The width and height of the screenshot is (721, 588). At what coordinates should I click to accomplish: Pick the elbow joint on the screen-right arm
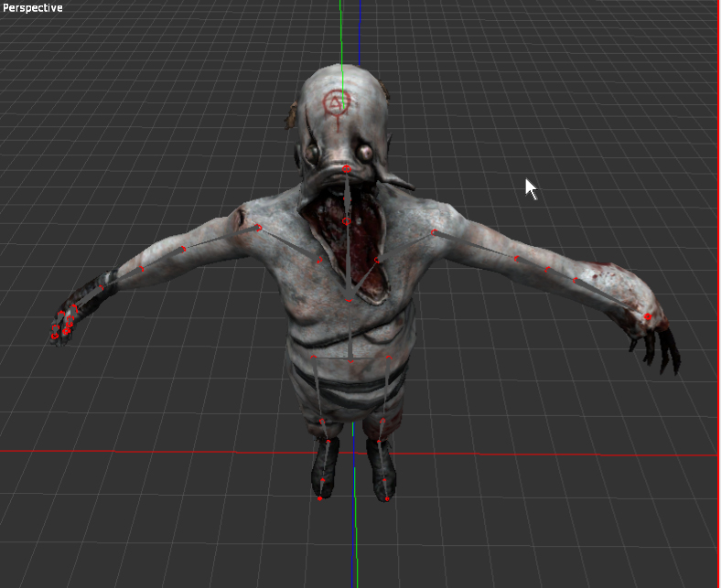517,259
